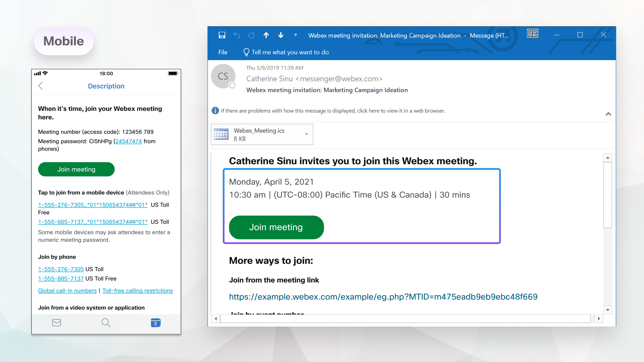
Task: Click the CS sender avatar
Action: (x=223, y=76)
